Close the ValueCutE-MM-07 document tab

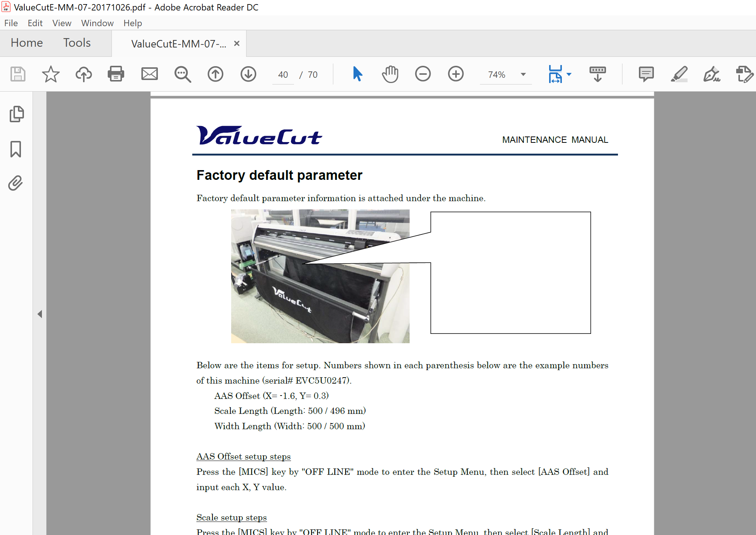pyautogui.click(x=237, y=43)
